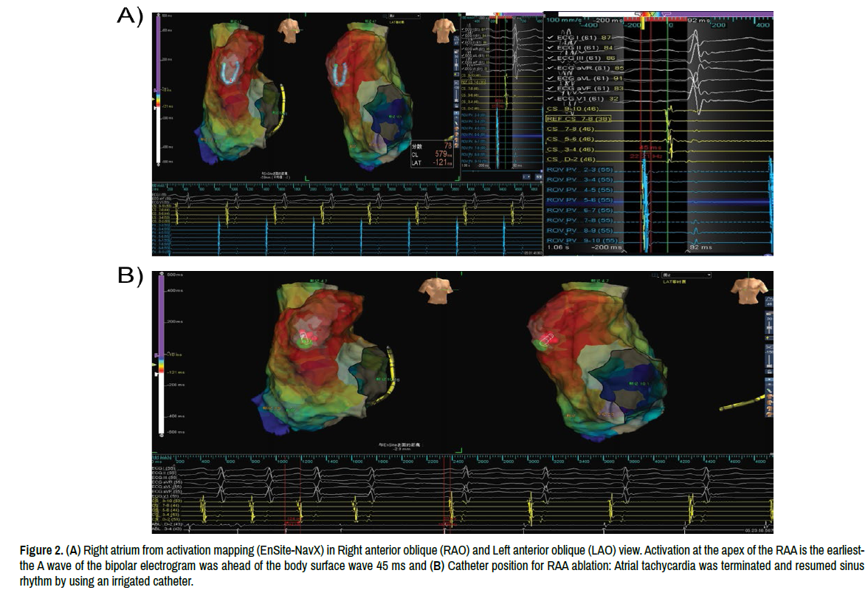Click the torso orientation icon above panel B's left map
This screenshot has width=868, height=590.
[435, 291]
